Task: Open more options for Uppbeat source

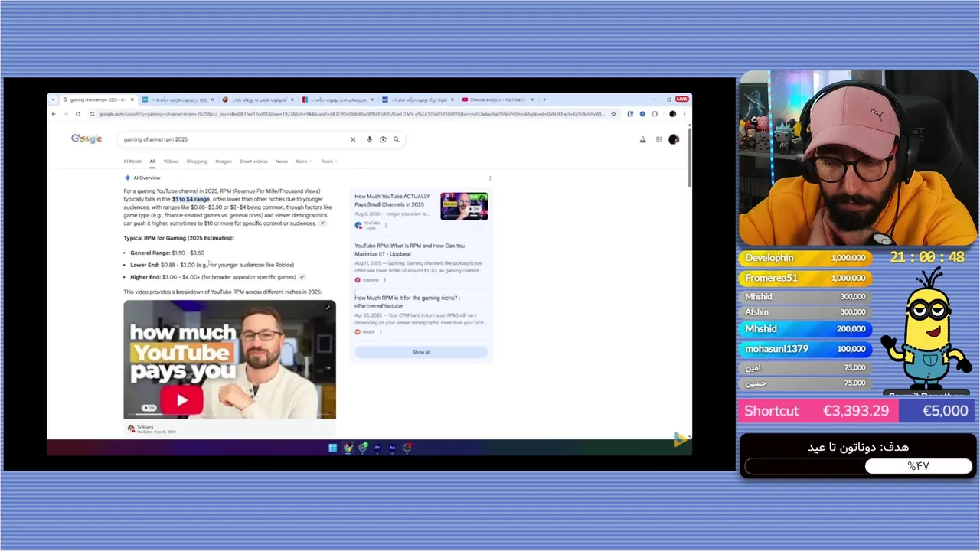Action: (384, 280)
